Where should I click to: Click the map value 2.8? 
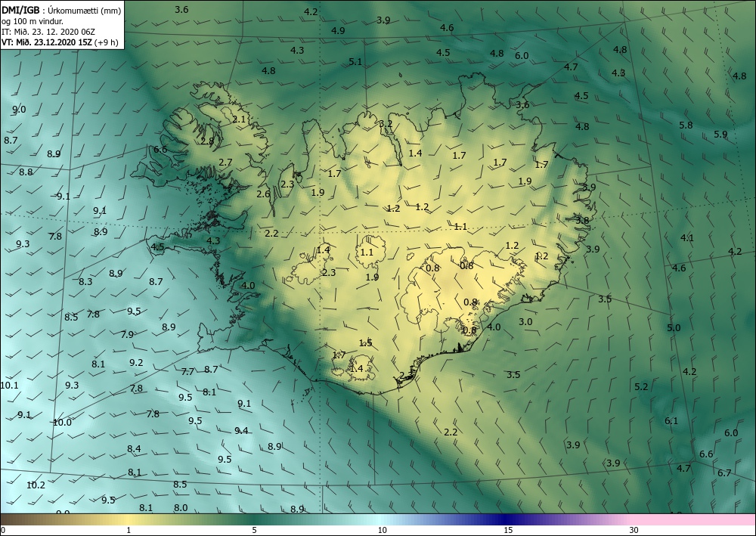[207, 141]
